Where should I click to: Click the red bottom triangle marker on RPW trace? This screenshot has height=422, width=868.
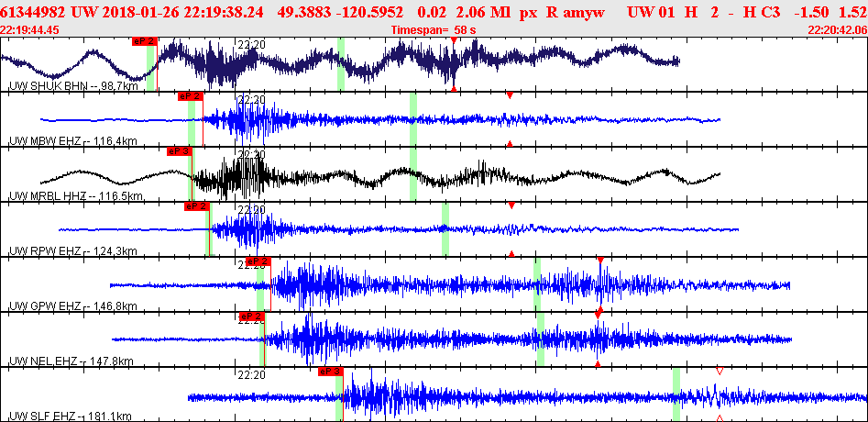pyautogui.click(x=511, y=253)
